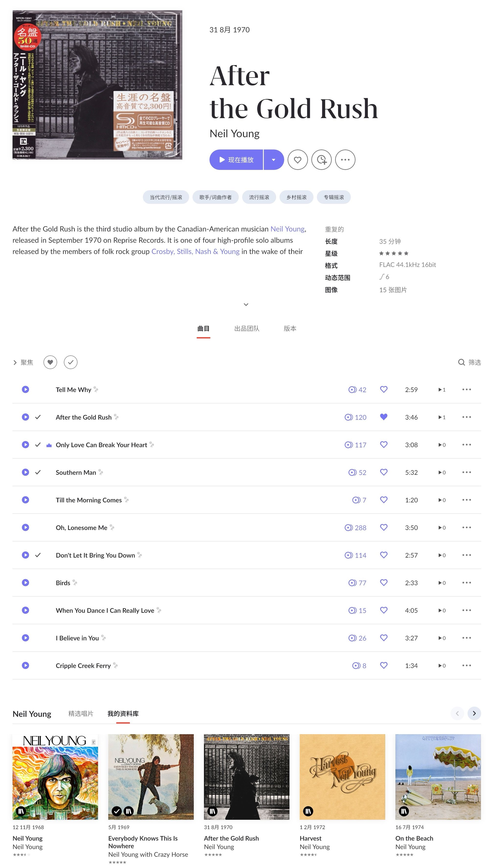The width and height of the screenshot is (489, 868).
Task: Set the album star rating
Action: click(x=394, y=253)
